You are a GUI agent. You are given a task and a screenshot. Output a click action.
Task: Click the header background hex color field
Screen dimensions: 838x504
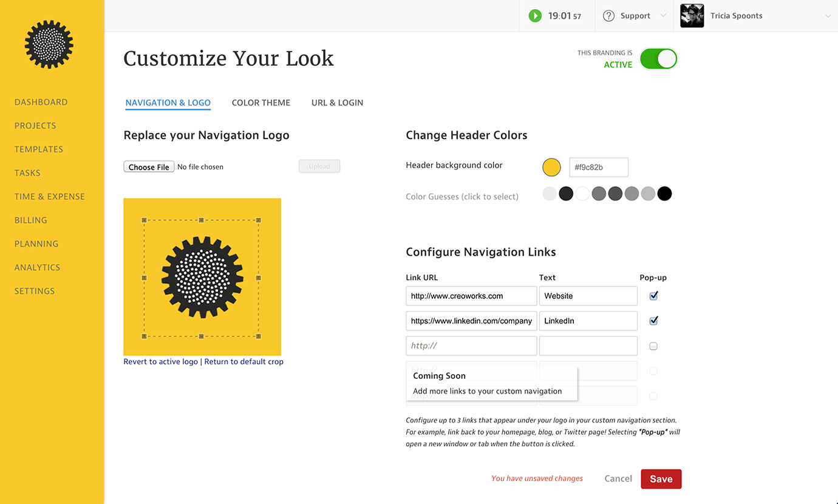click(598, 167)
